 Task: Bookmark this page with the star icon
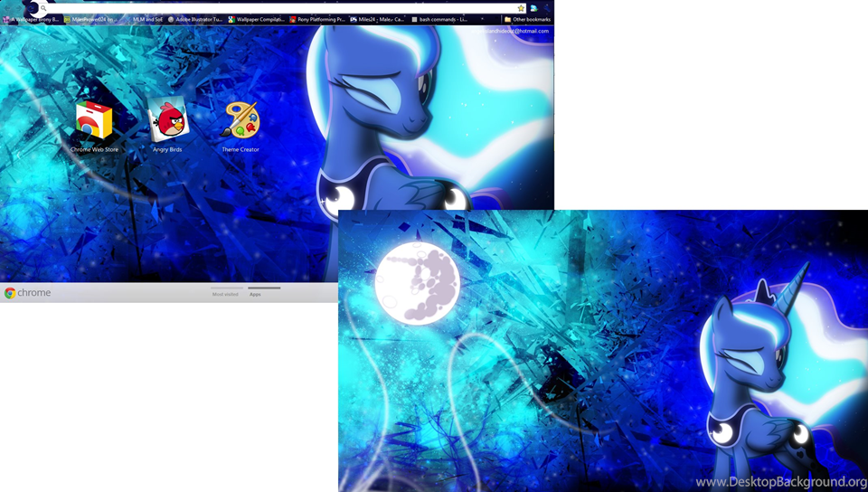521,8
